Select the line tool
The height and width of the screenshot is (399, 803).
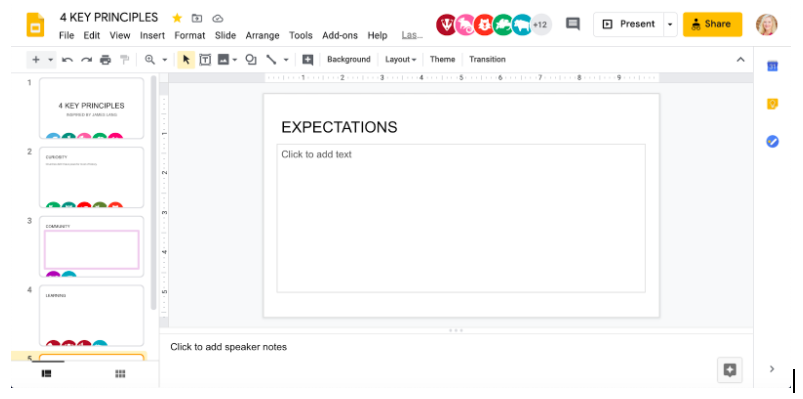click(271, 59)
